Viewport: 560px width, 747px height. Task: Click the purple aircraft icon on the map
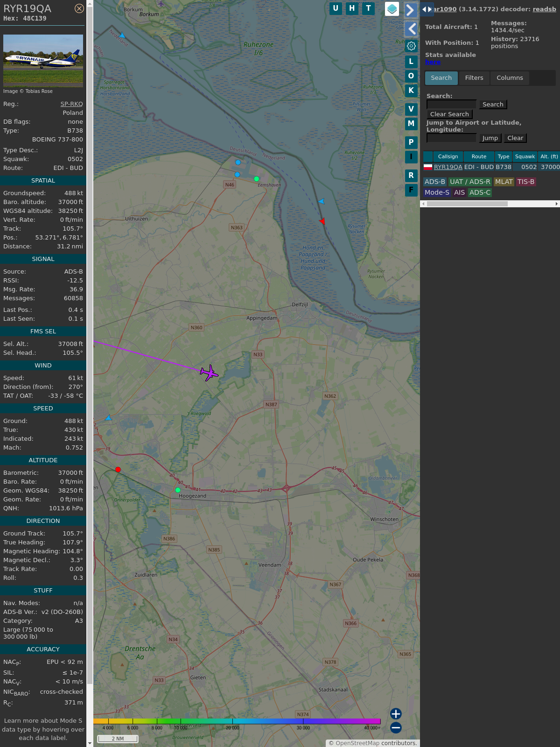[x=209, y=373]
